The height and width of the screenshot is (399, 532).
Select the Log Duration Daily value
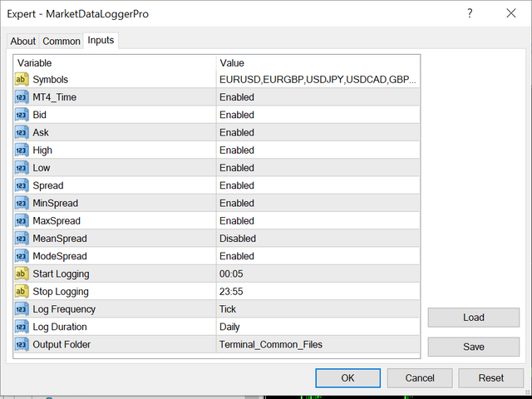[229, 327]
